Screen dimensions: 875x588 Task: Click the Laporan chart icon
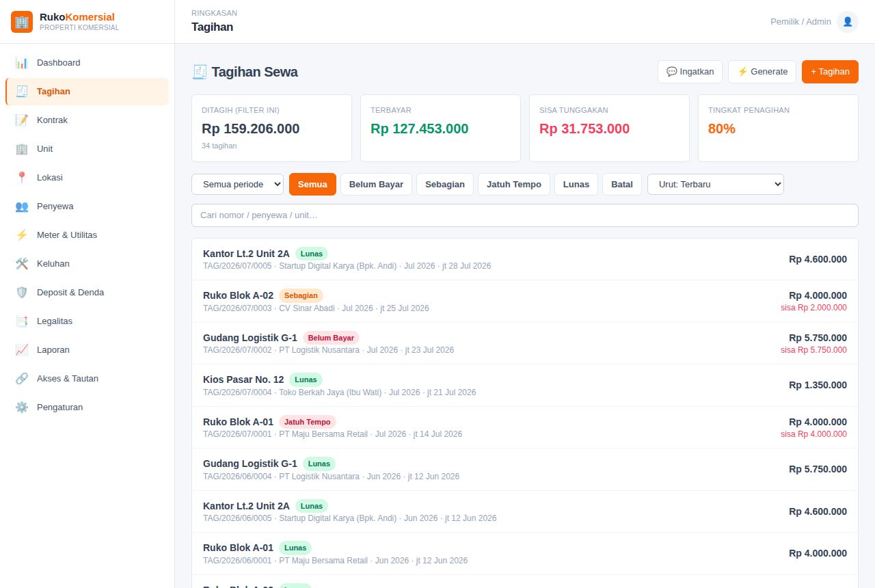(x=22, y=350)
